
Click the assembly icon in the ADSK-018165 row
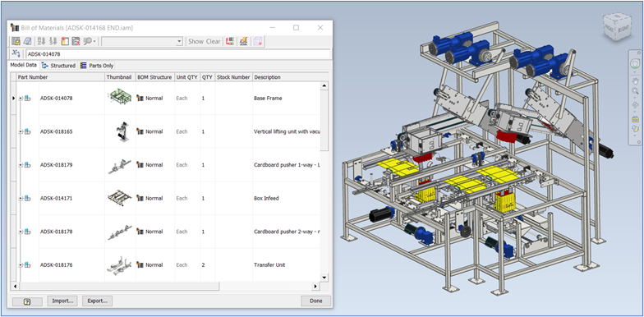[x=28, y=131]
